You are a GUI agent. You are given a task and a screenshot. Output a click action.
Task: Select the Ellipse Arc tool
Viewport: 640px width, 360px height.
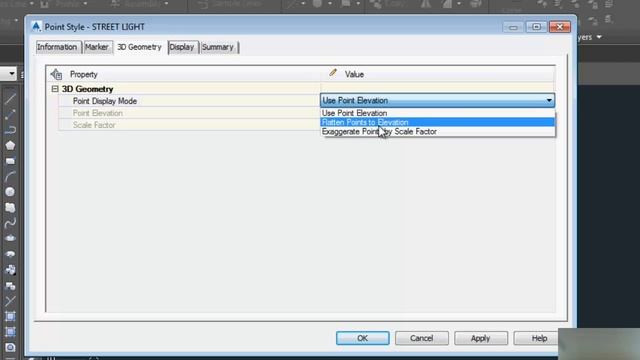pos(10,254)
